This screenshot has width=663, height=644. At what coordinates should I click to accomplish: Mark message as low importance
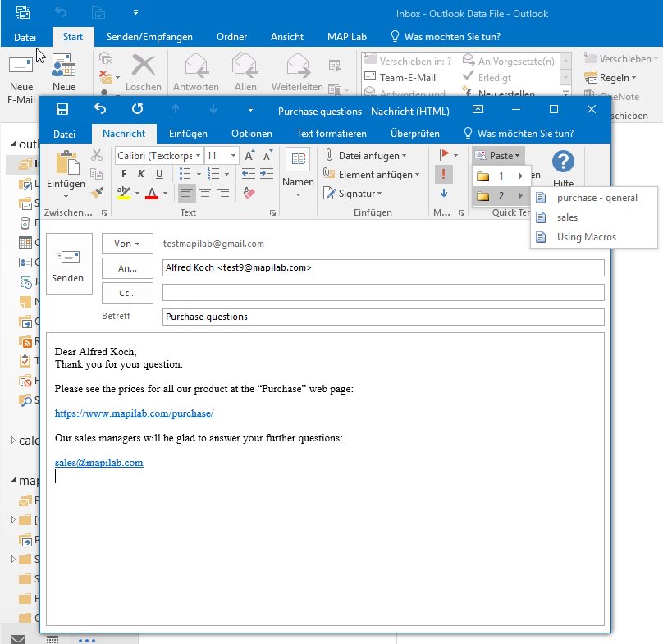(x=444, y=194)
